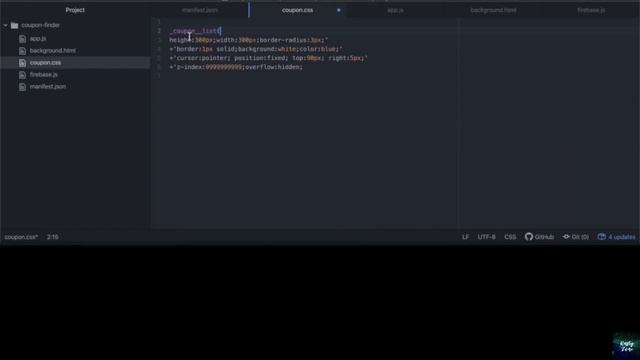This screenshot has height=360, width=640.
Task: Collapse the coupon-finder project folder
Action: (x=5, y=25)
